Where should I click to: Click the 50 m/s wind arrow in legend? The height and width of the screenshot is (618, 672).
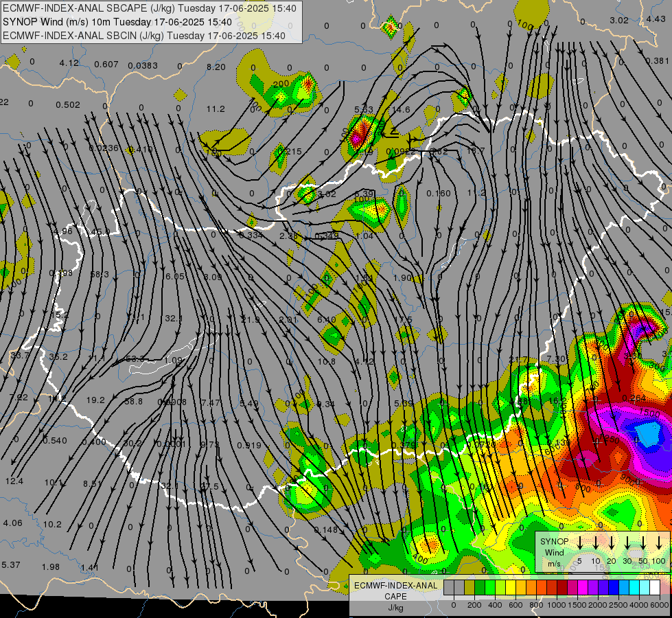[643, 542]
